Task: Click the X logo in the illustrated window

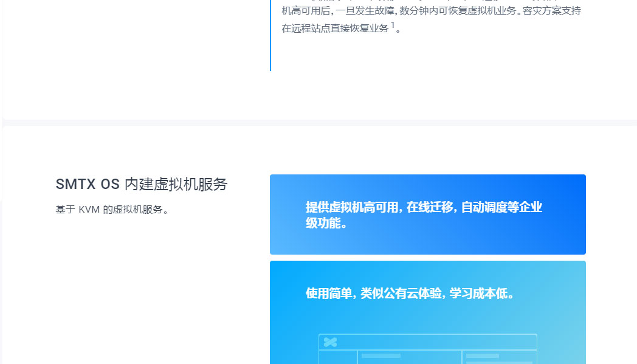Action: [330, 342]
